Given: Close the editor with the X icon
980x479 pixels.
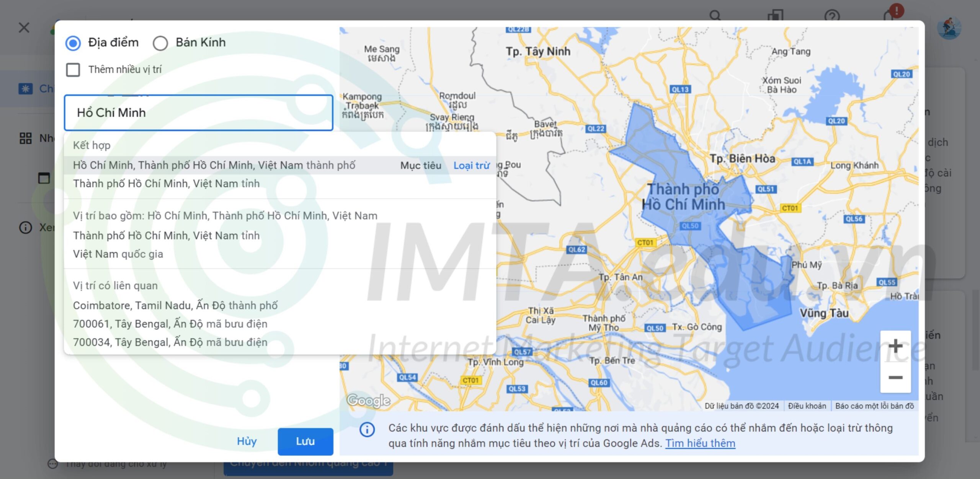Looking at the screenshot, I should 24,28.
